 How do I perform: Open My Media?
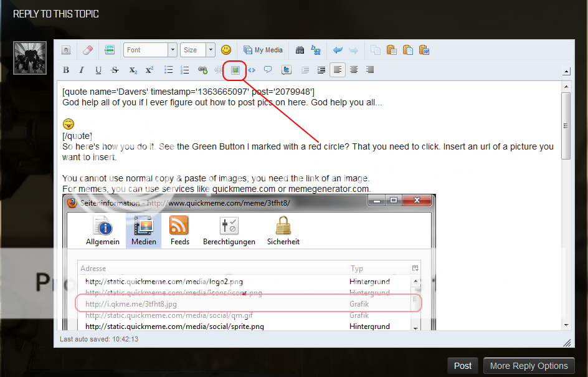[263, 50]
